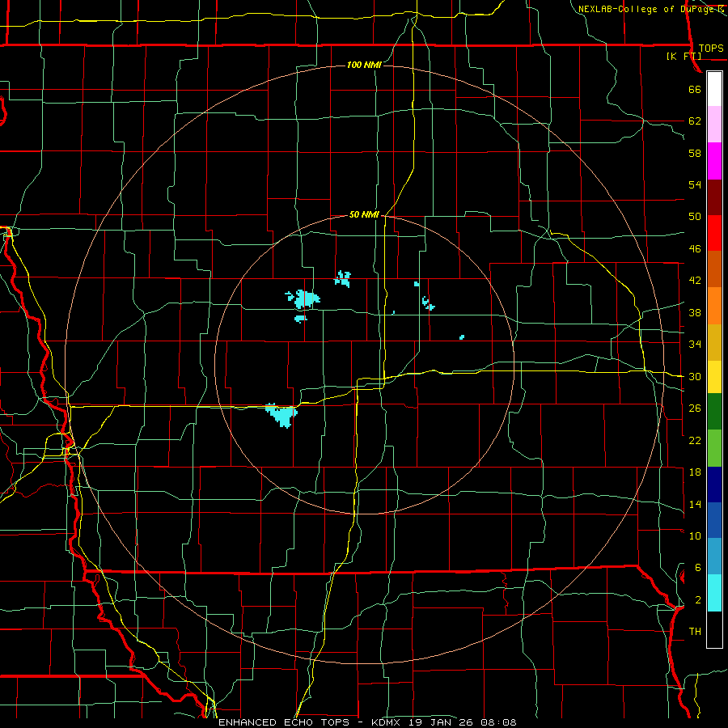Click the NEXLAB-College of DuPage label
728x728 pixels.
645,9
